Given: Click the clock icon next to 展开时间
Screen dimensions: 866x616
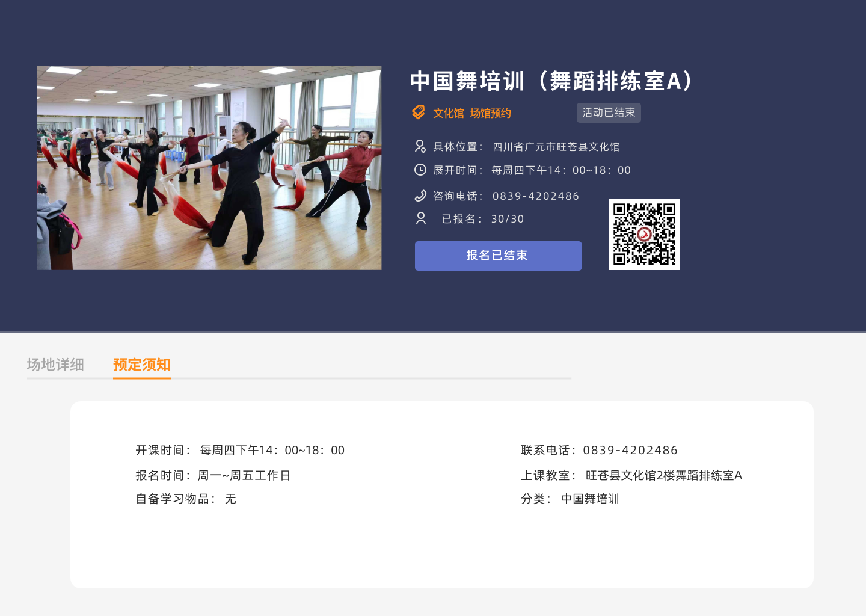Looking at the screenshot, I should tap(420, 170).
